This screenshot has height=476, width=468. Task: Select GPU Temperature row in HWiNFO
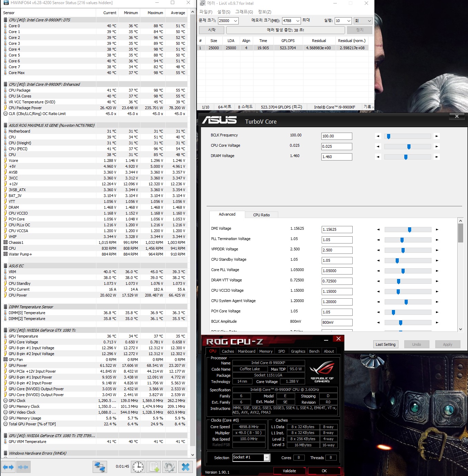(x=95, y=336)
